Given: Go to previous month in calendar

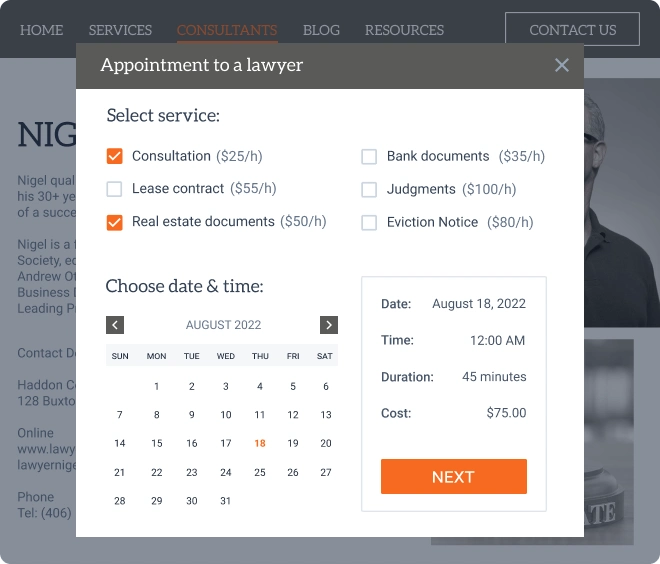Looking at the screenshot, I should point(115,325).
